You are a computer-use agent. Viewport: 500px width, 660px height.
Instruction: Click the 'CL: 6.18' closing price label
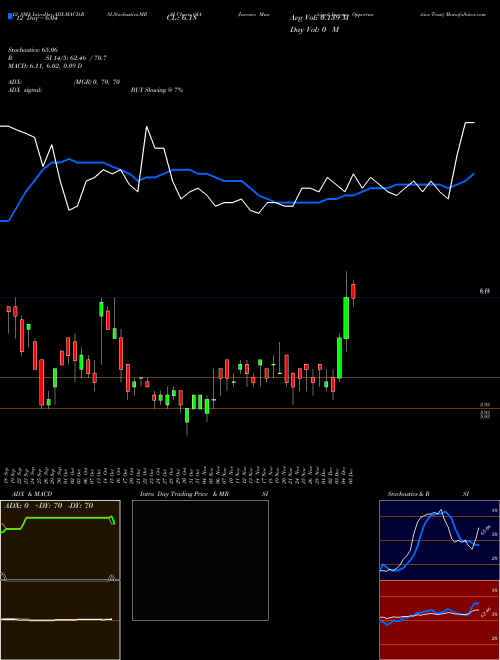[181, 18]
